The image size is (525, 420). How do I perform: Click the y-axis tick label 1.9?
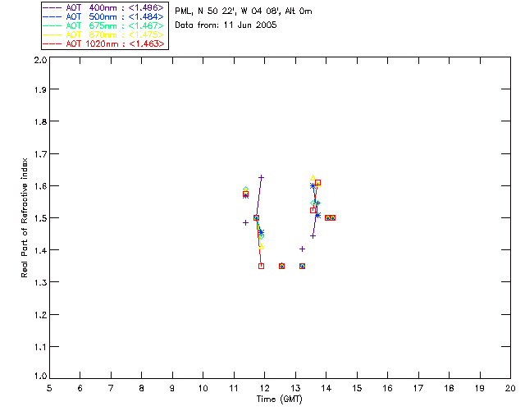[40, 89]
